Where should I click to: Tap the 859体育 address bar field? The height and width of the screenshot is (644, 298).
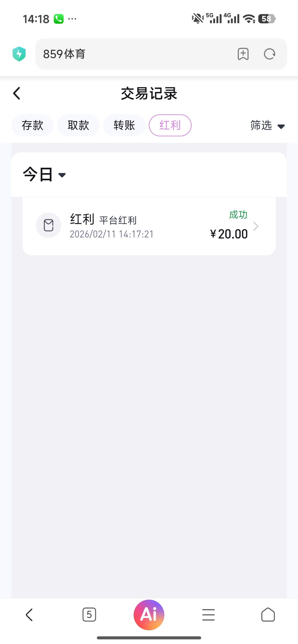pos(134,54)
